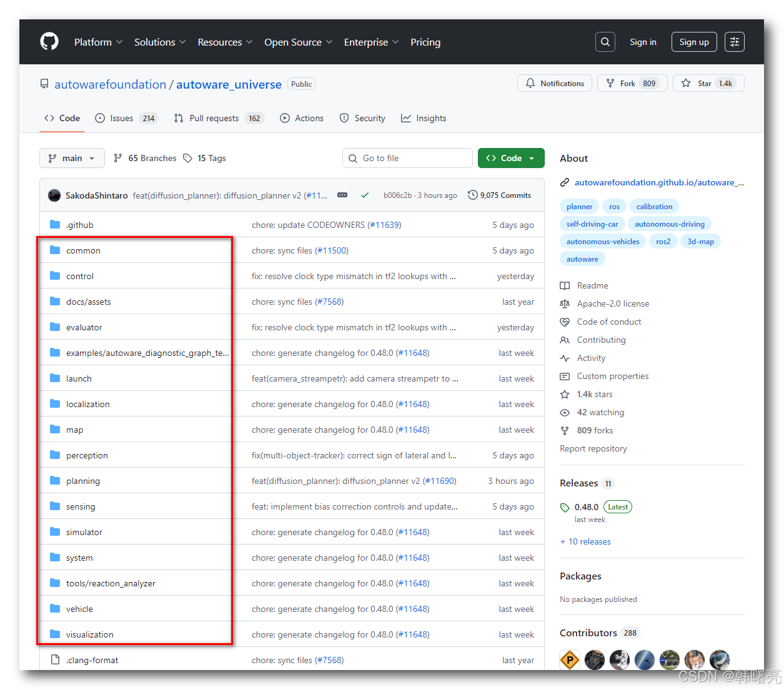Open the docs/assets folder
This screenshot has width=784, height=690.
88,302
